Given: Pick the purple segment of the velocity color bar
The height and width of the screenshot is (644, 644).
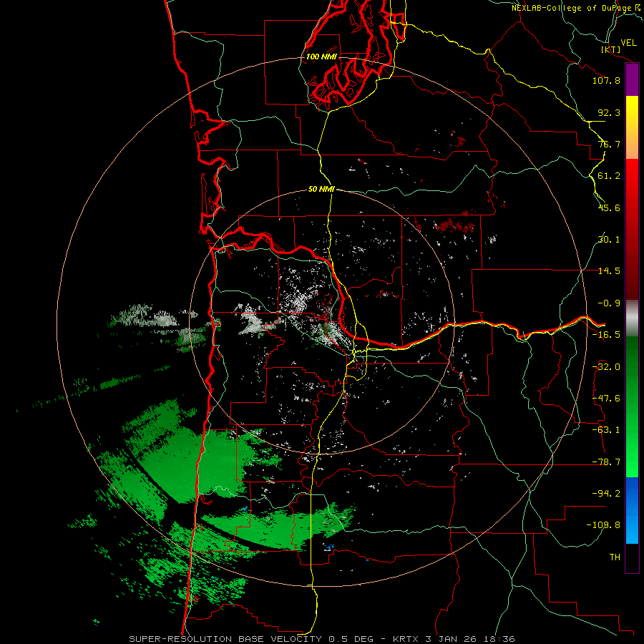Looking at the screenshot, I should coord(632,80).
